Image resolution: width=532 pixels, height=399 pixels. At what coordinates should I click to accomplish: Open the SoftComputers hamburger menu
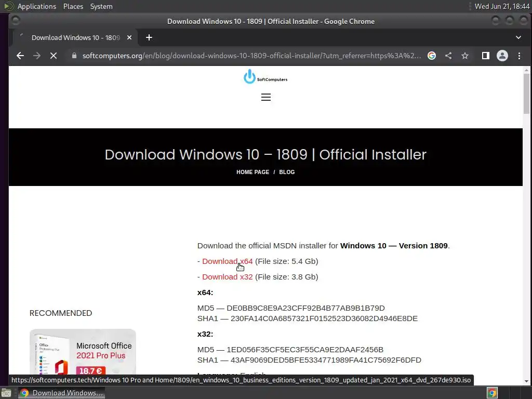point(265,97)
